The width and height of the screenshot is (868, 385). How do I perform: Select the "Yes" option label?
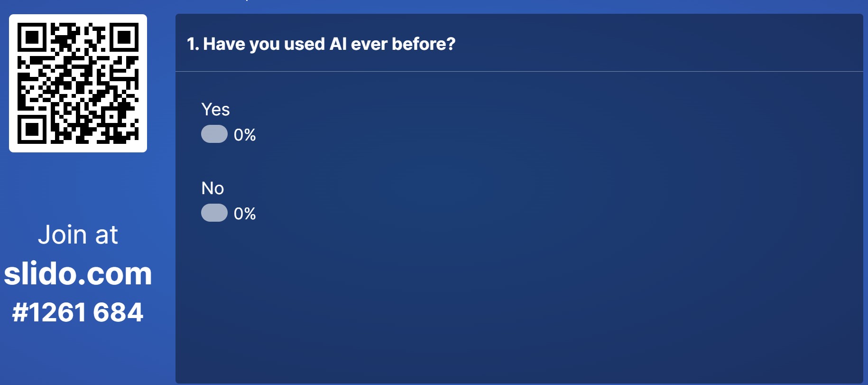[215, 110]
